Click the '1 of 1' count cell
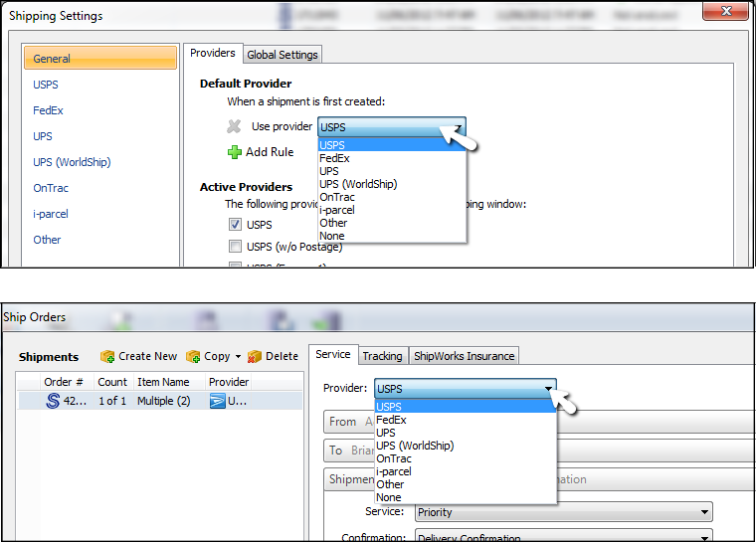The width and height of the screenshot is (756, 543). (x=112, y=401)
